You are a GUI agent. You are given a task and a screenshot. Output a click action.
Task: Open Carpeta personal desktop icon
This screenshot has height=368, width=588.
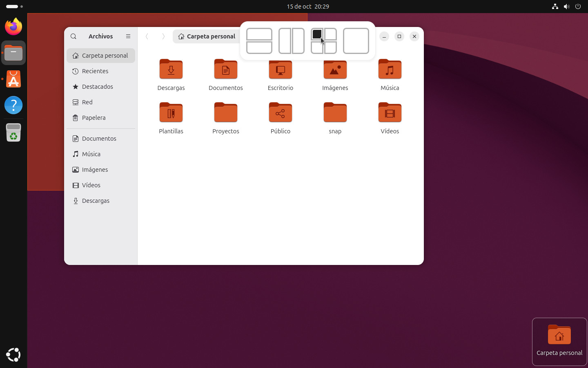(559, 341)
